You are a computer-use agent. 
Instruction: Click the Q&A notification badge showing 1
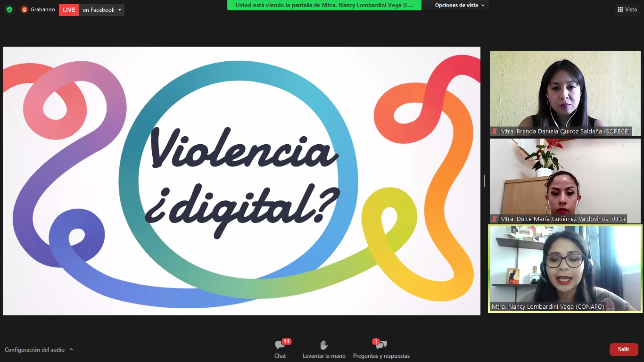coord(376,341)
